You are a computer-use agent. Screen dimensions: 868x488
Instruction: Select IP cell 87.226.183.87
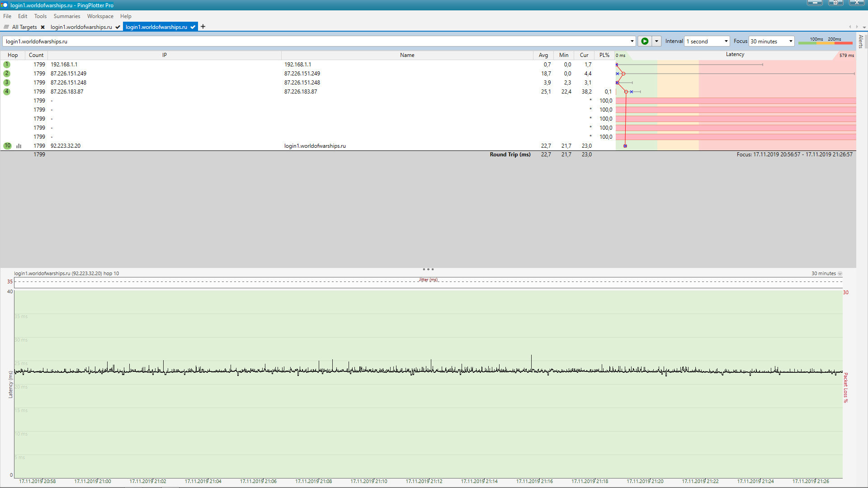[x=67, y=92]
